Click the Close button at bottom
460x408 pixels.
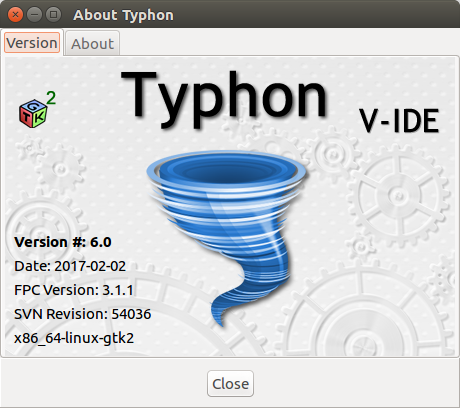230,384
